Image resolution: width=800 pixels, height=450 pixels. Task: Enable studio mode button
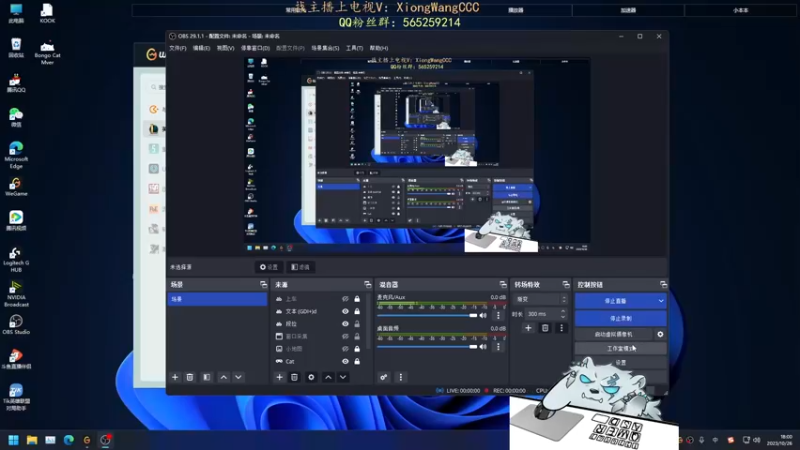coord(621,348)
